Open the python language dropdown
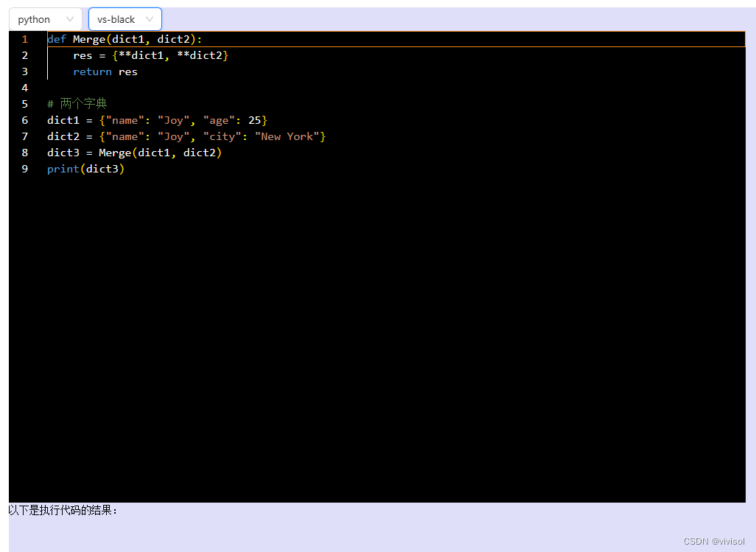The height and width of the screenshot is (552, 756). coord(46,19)
